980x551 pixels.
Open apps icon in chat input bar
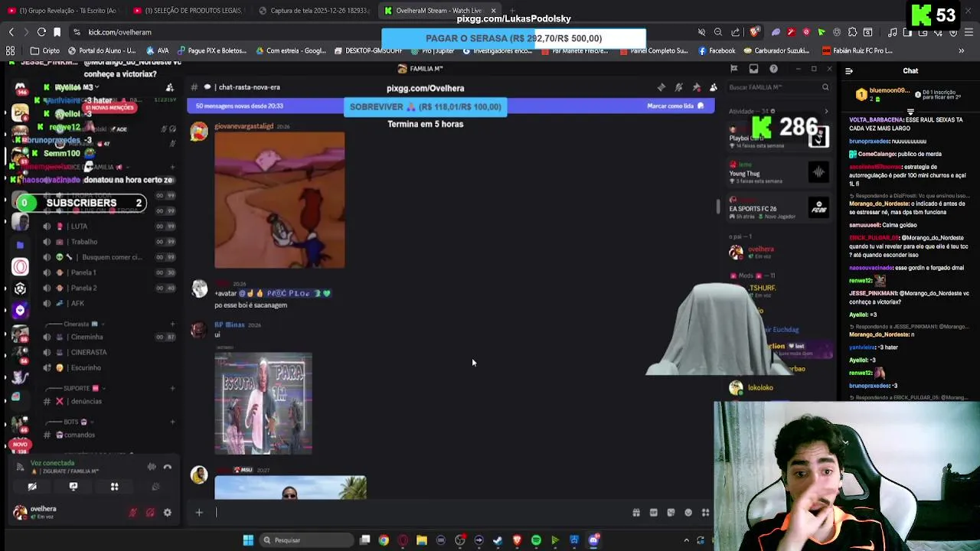coord(705,513)
